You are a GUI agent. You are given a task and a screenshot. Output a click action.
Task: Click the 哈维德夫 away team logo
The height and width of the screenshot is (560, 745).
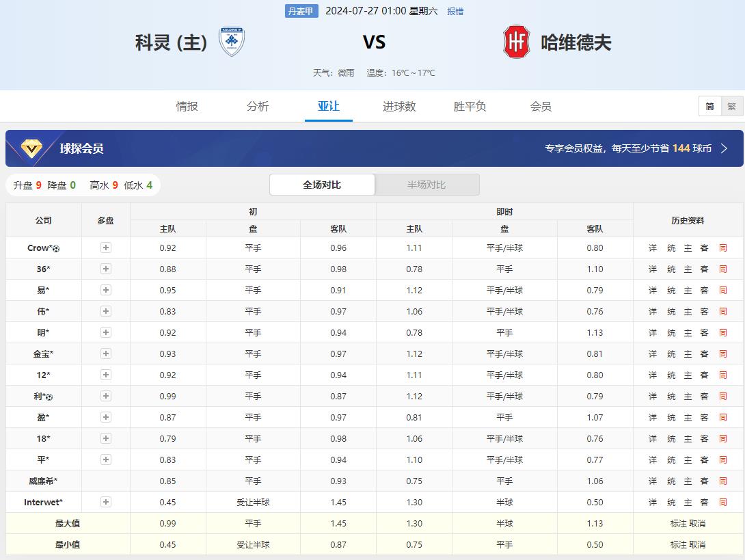(516, 42)
